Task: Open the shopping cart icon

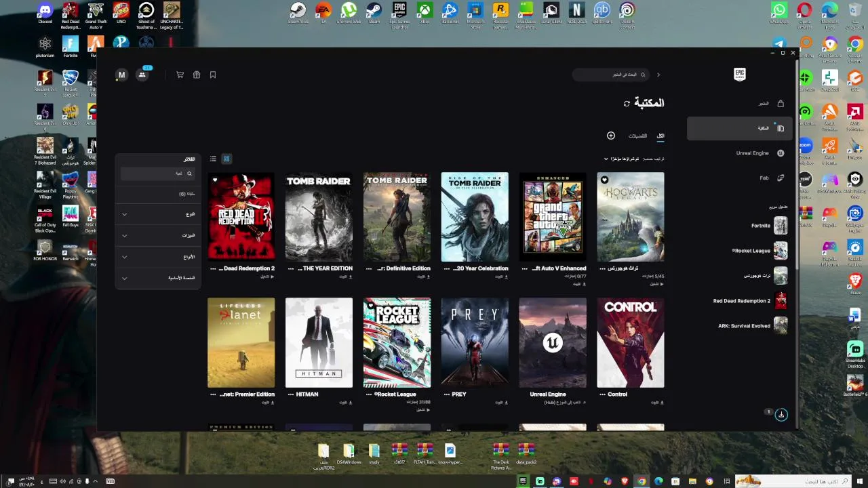Action: [x=180, y=75]
